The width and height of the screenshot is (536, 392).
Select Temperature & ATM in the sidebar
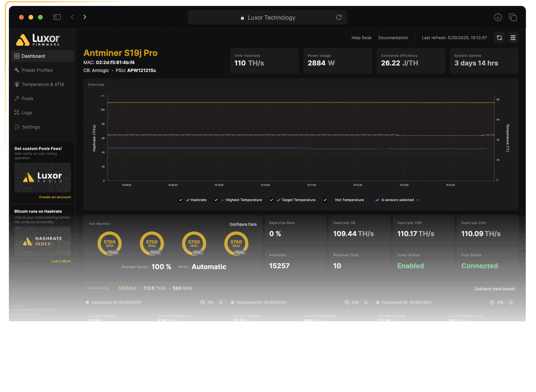tap(43, 84)
